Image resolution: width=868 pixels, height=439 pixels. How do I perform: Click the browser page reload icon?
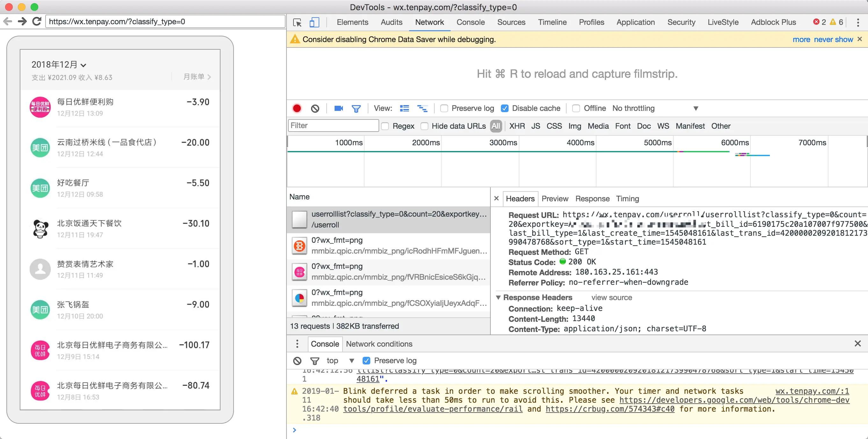[x=37, y=22]
